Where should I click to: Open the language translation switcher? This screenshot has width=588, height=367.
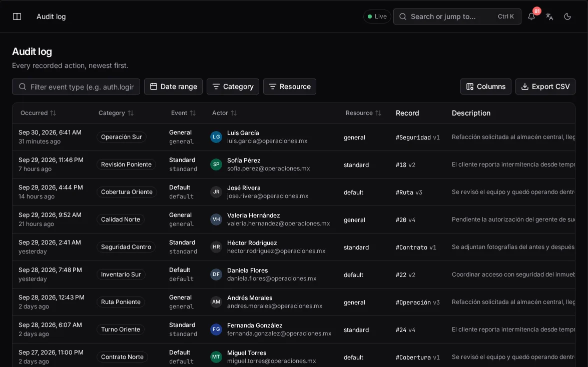click(x=549, y=16)
